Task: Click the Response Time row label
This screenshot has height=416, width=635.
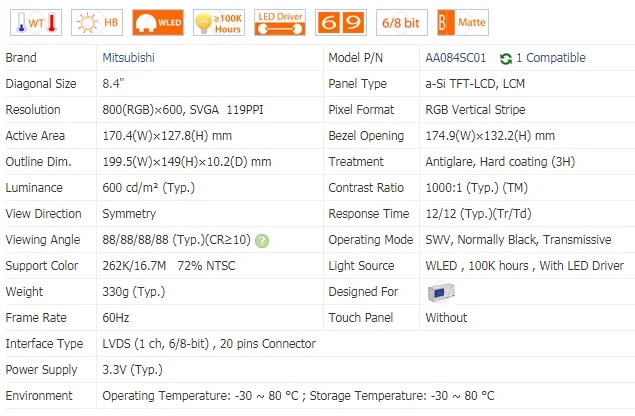Action: point(369,213)
